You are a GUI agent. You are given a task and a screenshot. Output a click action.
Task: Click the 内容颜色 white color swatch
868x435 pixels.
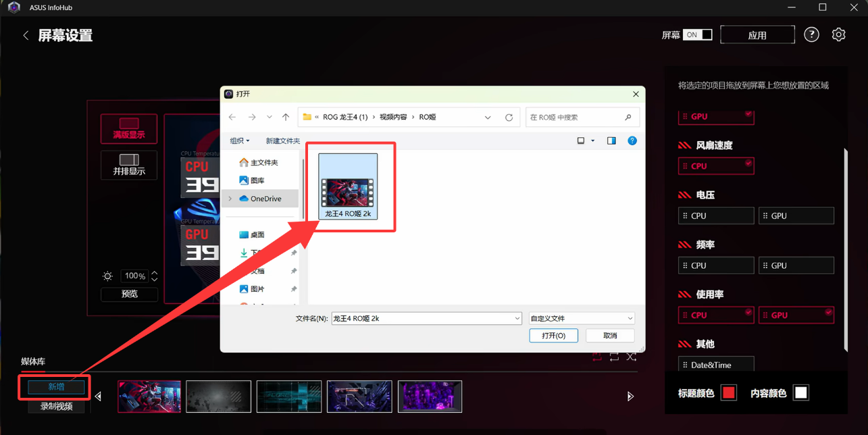tap(800, 392)
